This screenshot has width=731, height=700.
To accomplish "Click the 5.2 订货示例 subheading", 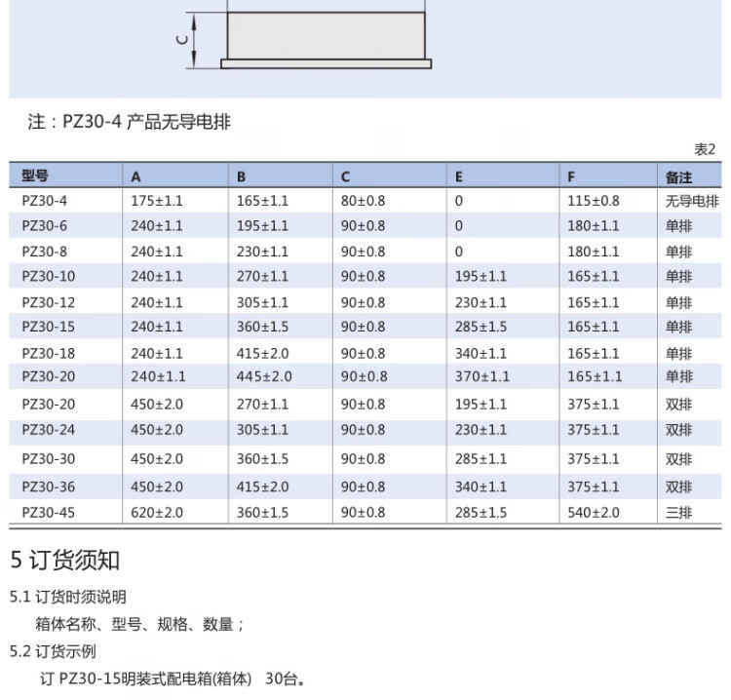I will [54, 650].
